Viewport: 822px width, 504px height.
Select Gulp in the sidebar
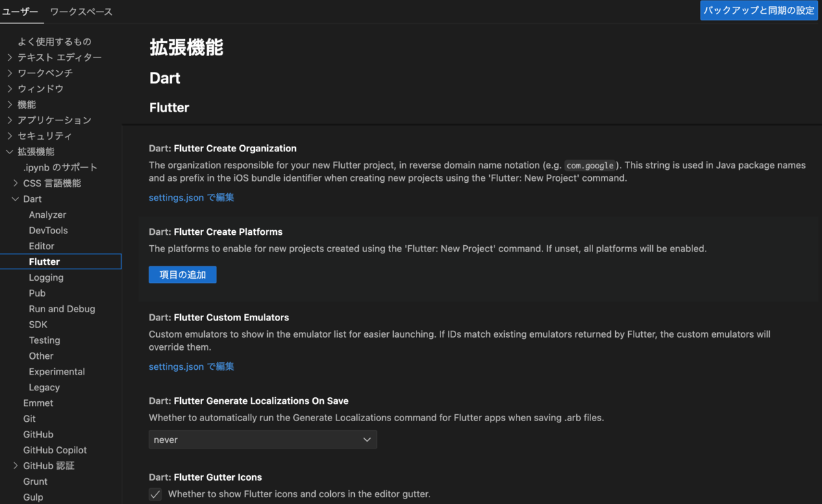(x=33, y=497)
